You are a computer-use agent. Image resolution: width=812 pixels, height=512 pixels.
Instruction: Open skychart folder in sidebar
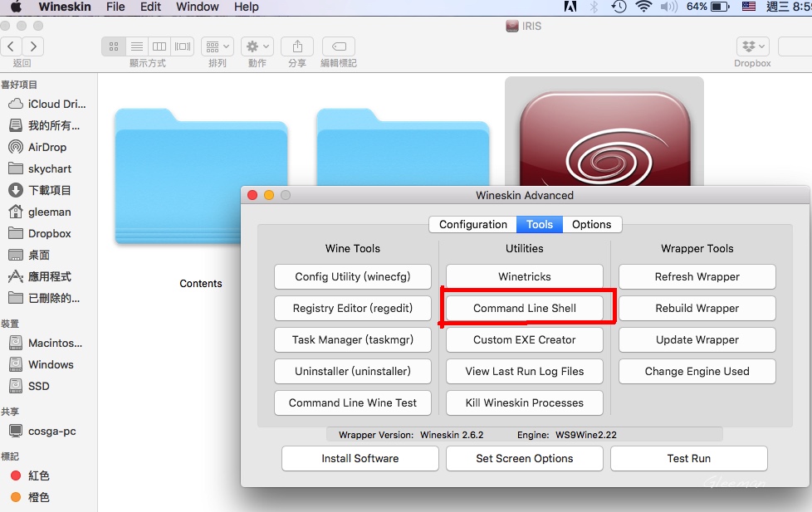41,168
